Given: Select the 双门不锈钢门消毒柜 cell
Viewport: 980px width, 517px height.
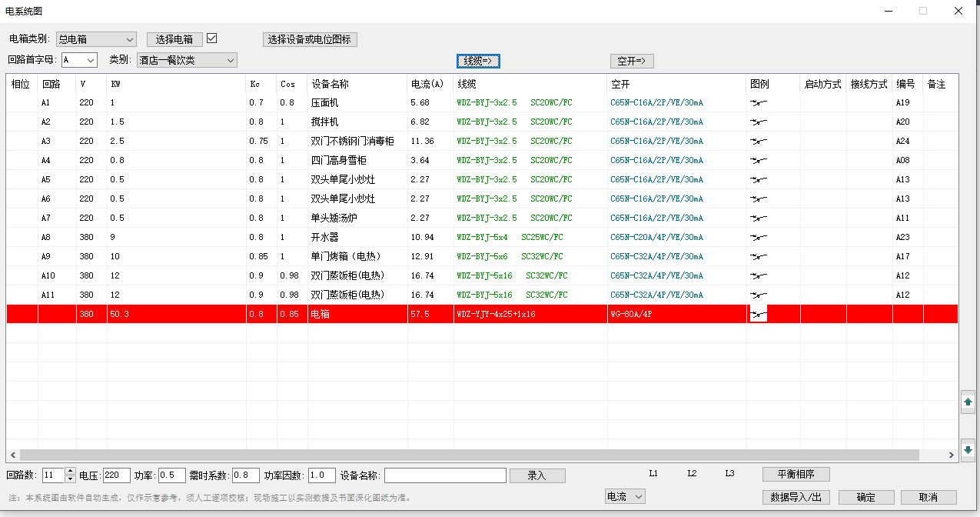Looking at the screenshot, I should [x=357, y=141].
